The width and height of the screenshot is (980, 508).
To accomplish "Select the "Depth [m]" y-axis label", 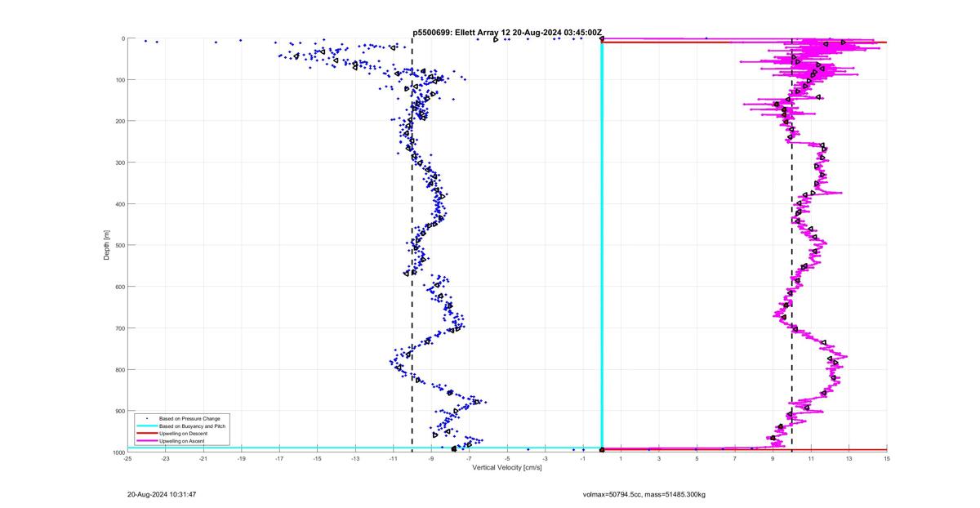I will pos(106,245).
